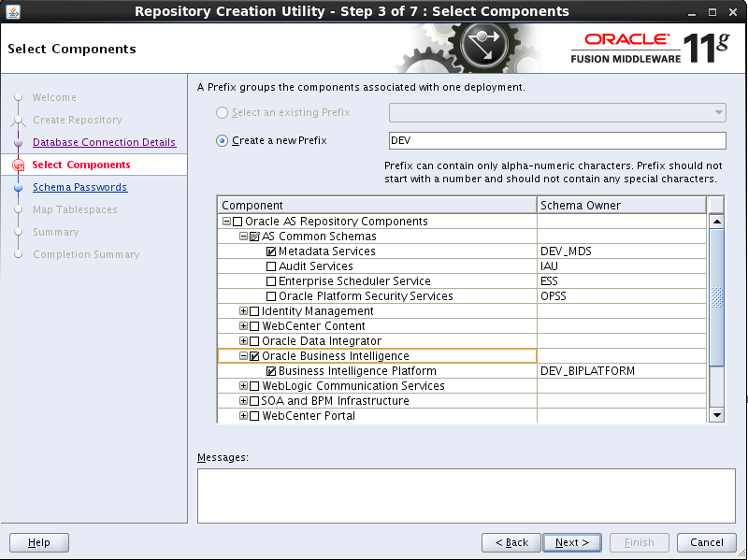Click Next to proceed to Schema Passwords
This screenshot has width=748, height=560.
pyautogui.click(x=572, y=542)
